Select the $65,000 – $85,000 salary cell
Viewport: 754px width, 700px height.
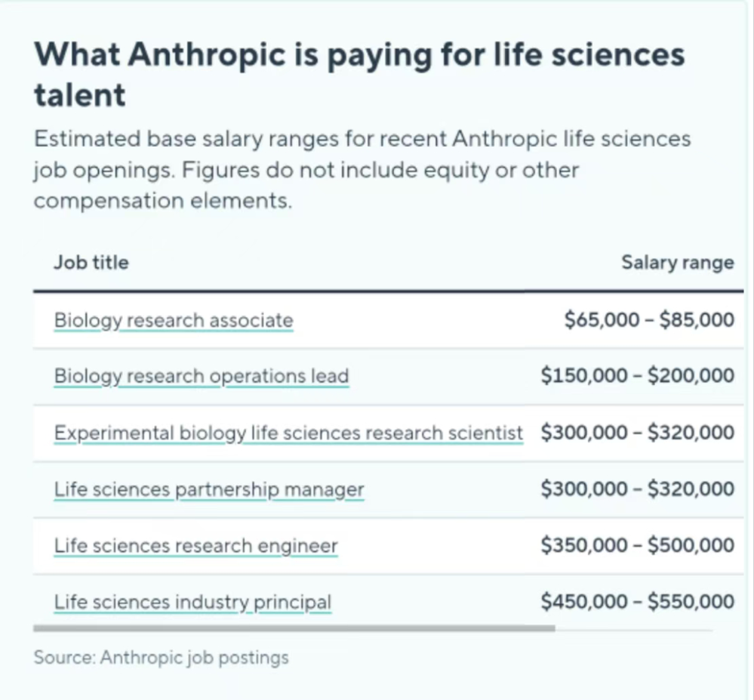pyautogui.click(x=649, y=320)
